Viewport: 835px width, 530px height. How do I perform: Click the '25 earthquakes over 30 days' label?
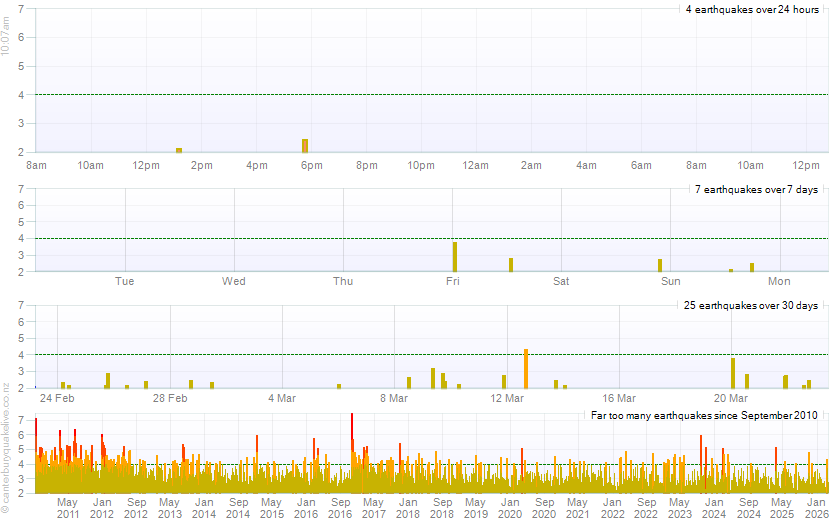[750, 305]
